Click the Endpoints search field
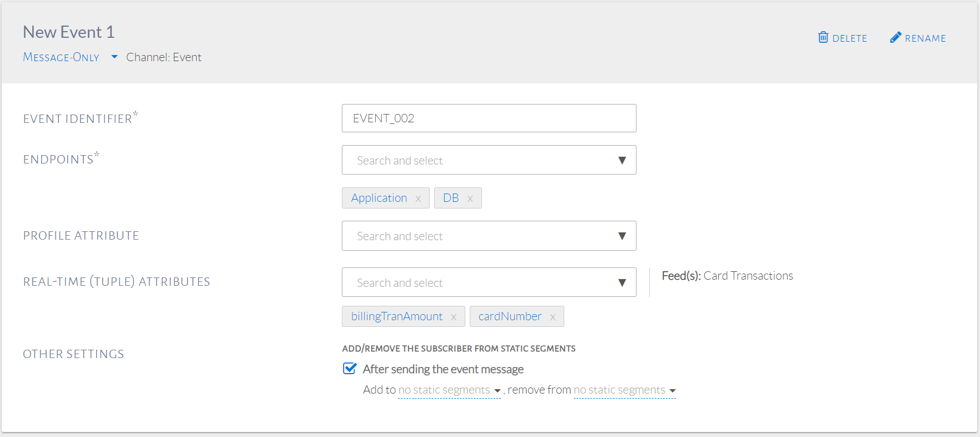The width and height of the screenshot is (980, 437). (x=478, y=161)
